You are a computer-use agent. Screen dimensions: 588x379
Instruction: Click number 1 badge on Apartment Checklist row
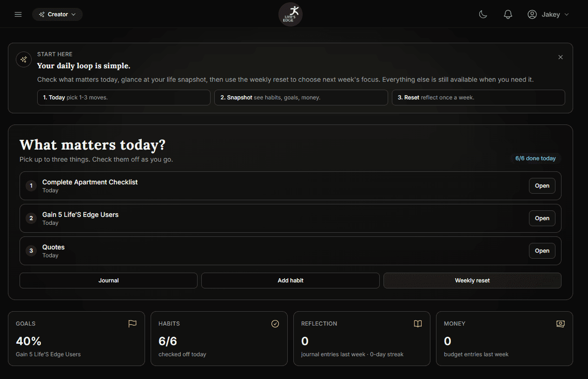pyautogui.click(x=31, y=186)
